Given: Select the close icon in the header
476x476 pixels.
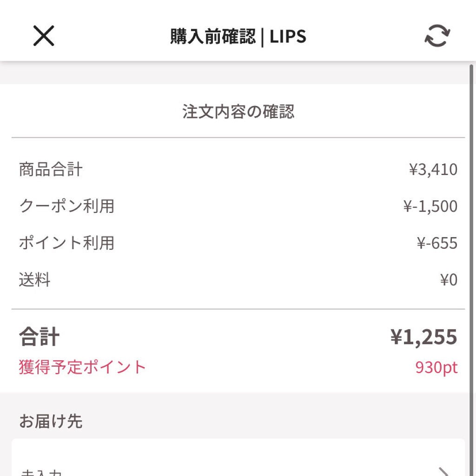Looking at the screenshot, I should pos(43,35).
